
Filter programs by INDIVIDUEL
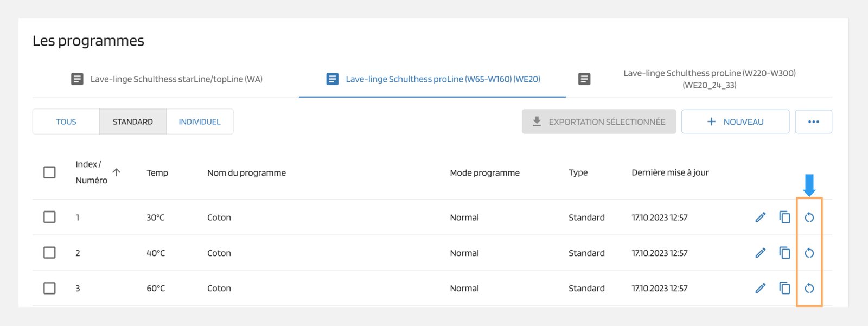[x=200, y=122]
